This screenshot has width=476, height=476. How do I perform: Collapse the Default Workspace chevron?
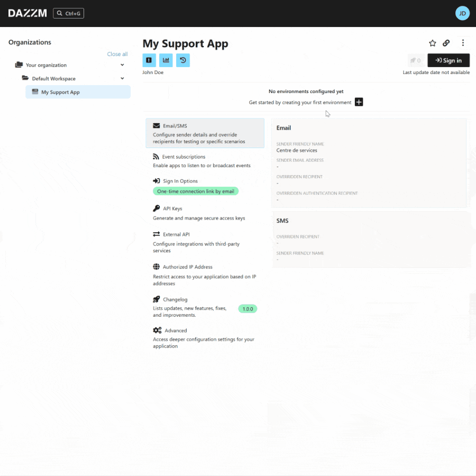click(122, 78)
